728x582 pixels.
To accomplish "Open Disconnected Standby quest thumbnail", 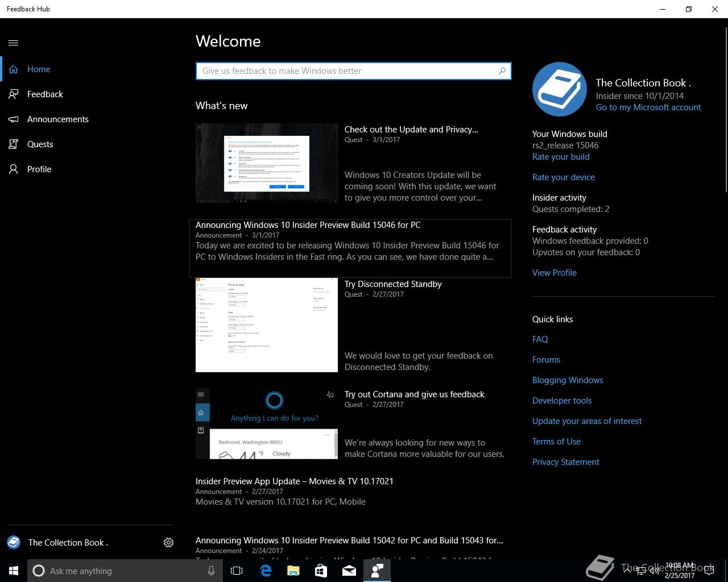I will pyautogui.click(x=267, y=325).
